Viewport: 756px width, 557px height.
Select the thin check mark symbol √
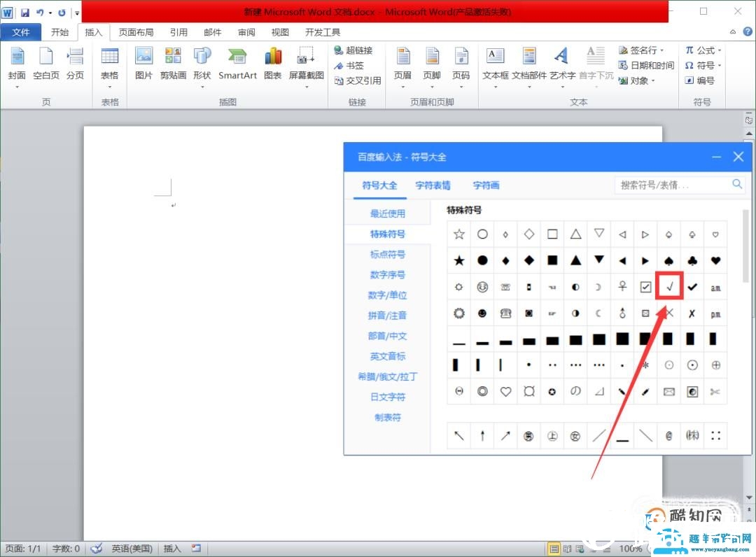point(669,287)
